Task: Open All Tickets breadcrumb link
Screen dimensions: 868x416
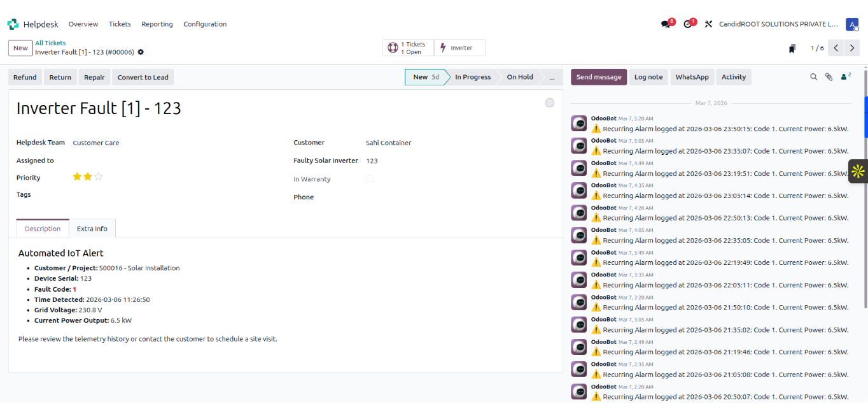Action: (x=50, y=43)
